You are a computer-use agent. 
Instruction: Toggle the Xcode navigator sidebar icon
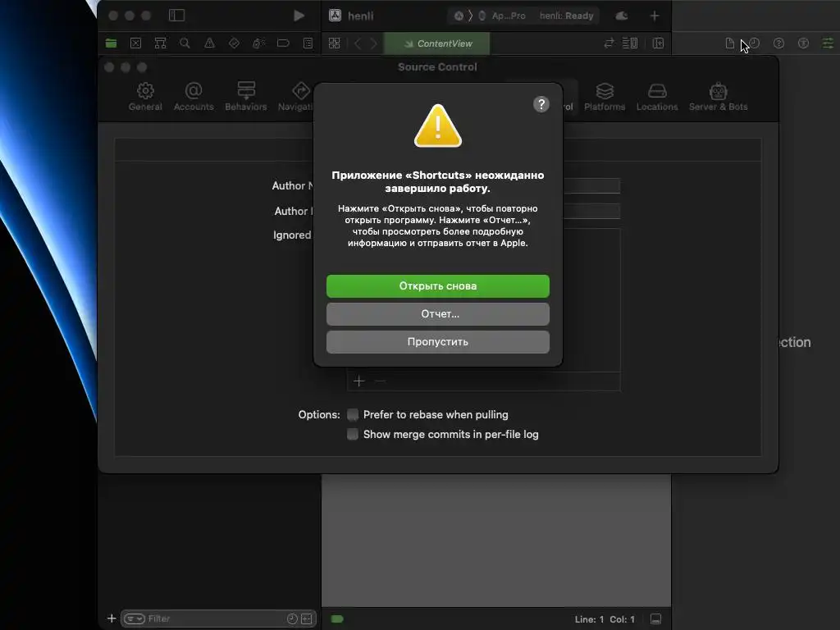pos(177,16)
